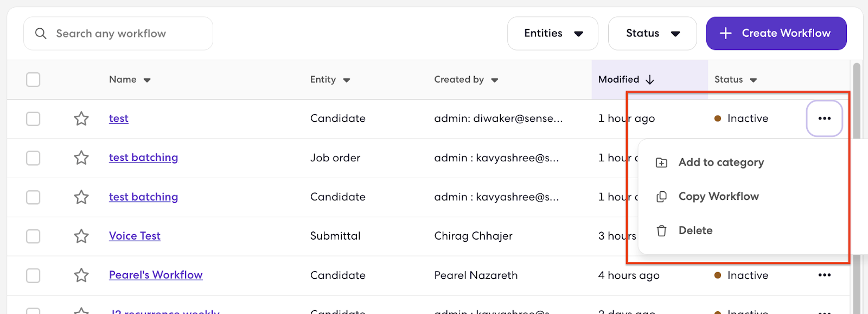
Task: Click the Create Workflow button
Action: 776,33
